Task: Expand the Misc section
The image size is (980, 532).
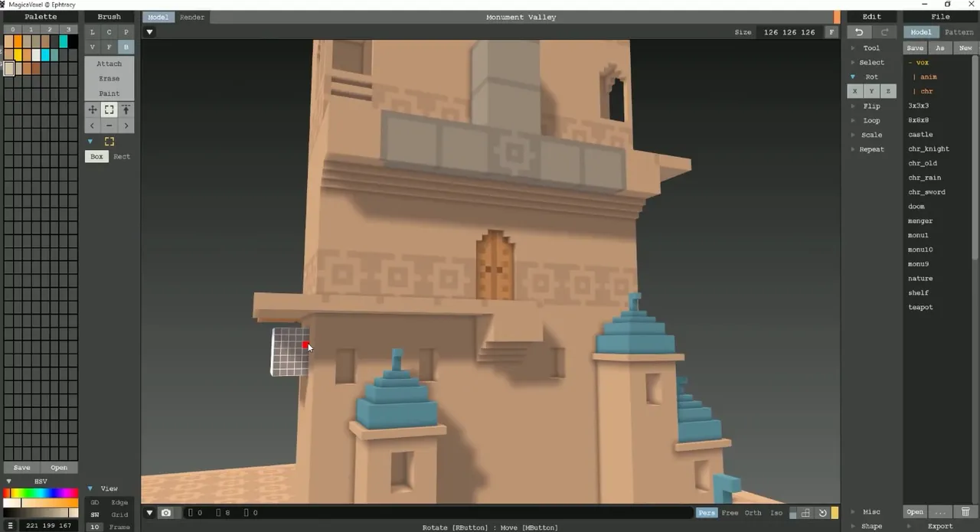Action: 871,512
